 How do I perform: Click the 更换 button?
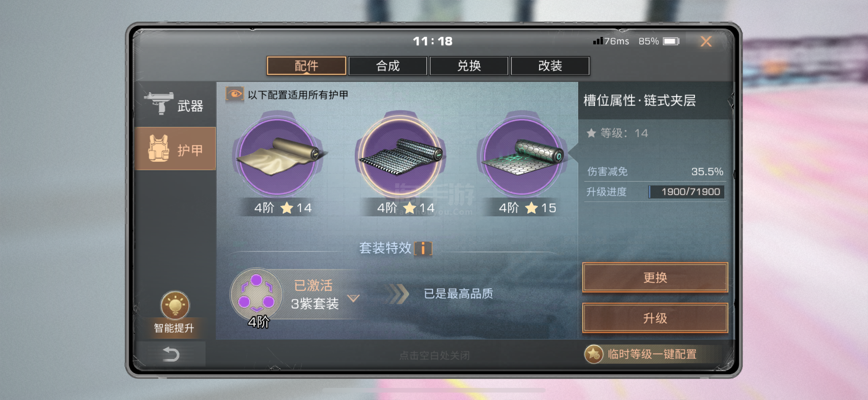click(655, 278)
